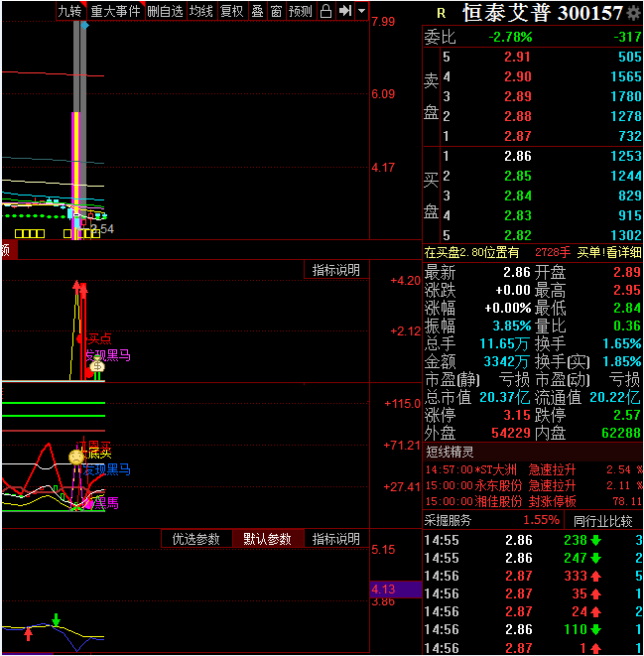Image resolution: width=644 pixels, height=656 pixels.
Task: Open settings gear beside stock code 300157
Action: [634, 13]
